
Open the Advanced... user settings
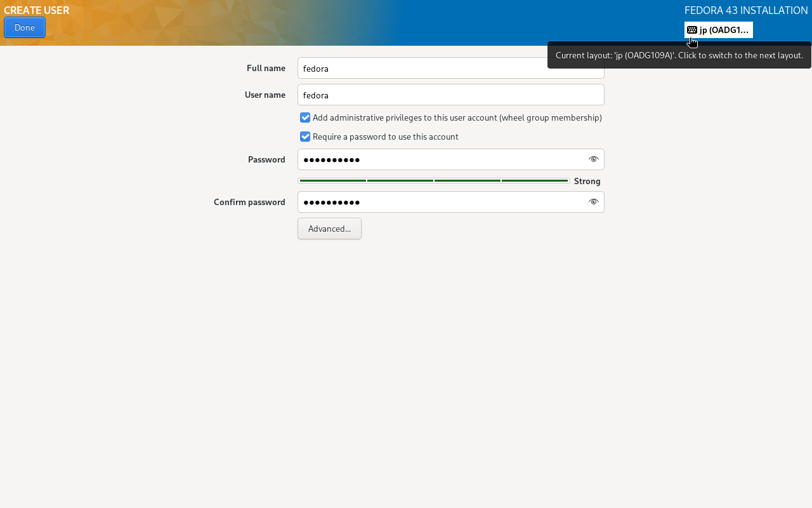(329, 229)
